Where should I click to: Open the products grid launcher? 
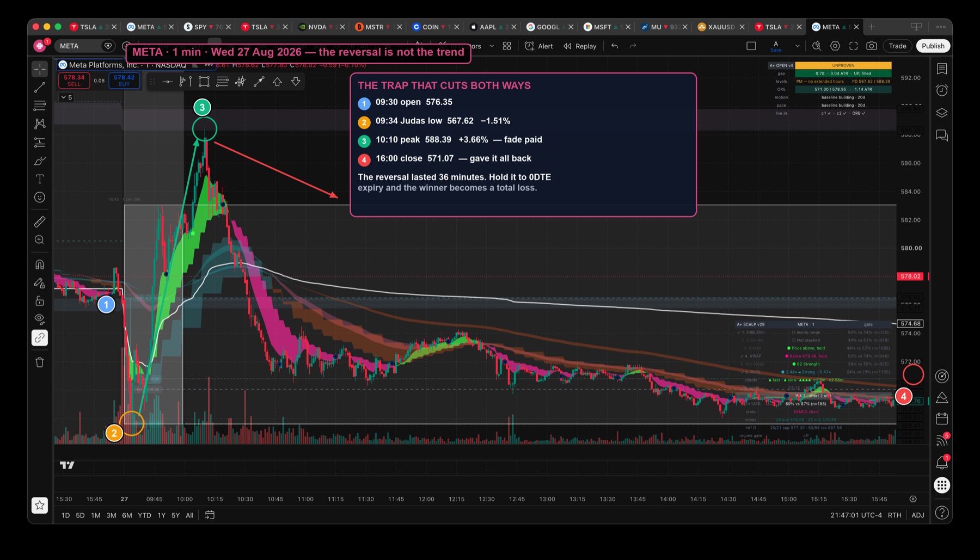[x=942, y=485]
